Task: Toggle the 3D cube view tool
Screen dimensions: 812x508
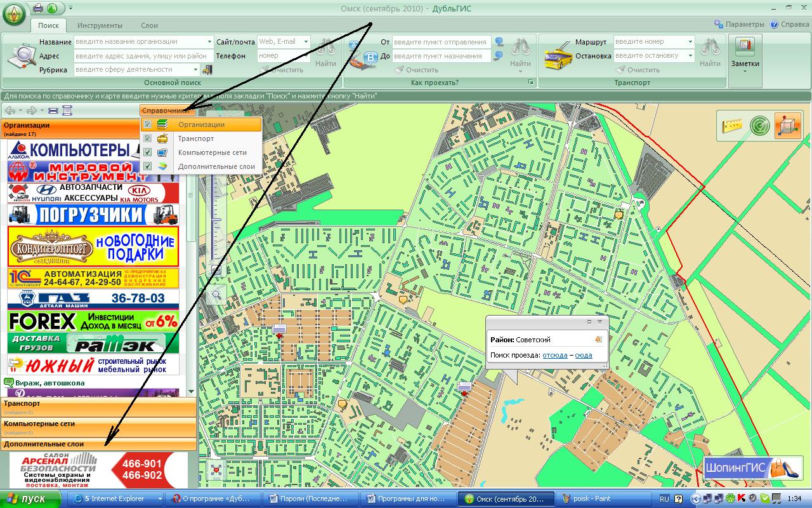Action: (789, 125)
